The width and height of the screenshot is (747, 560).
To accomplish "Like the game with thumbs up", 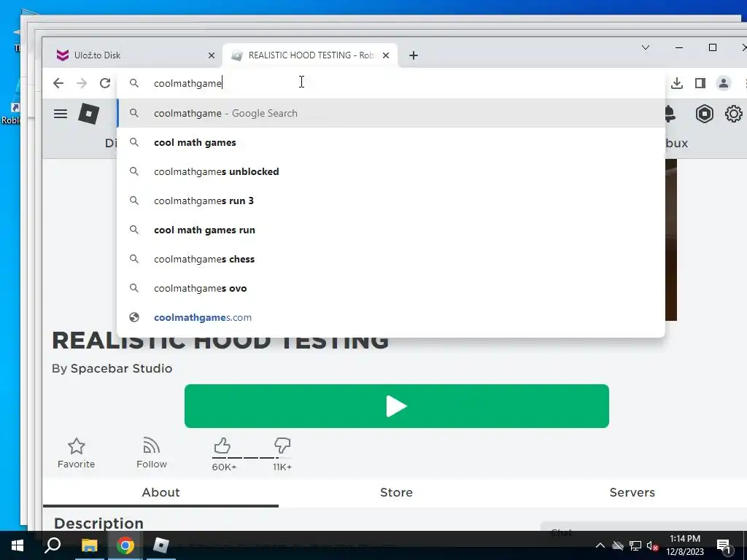I will click(x=222, y=446).
